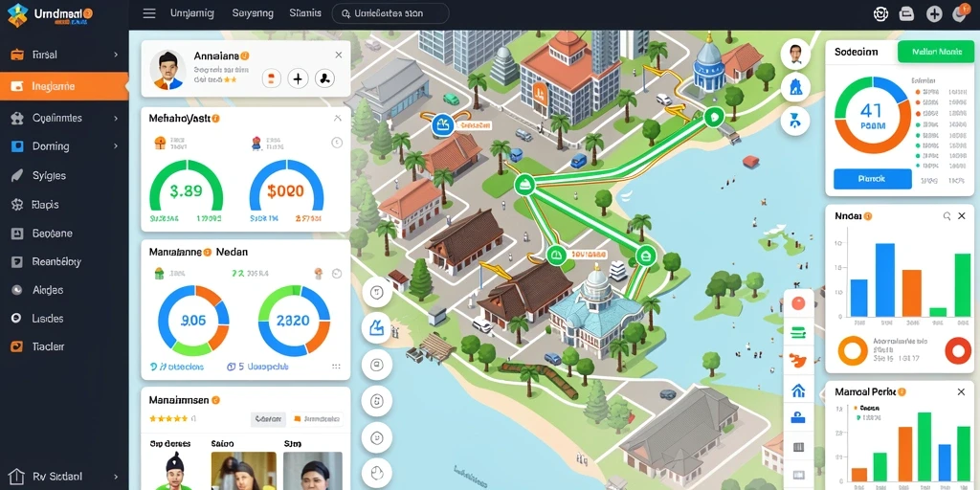Click the top search input field
980x490 pixels.
(x=390, y=13)
